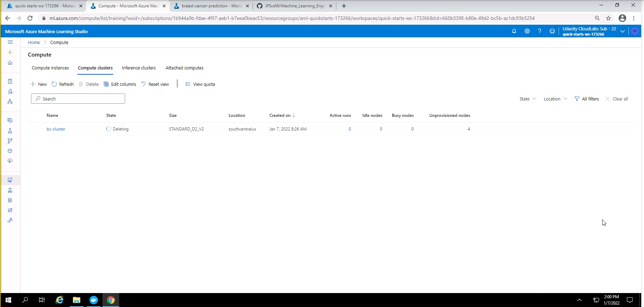The height and width of the screenshot is (307, 644).
Task: Open Automated ML lightning icon in sidebar
Action: [x=10, y=91]
